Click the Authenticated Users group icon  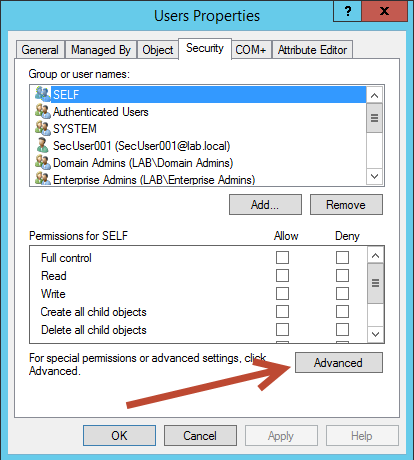pos(42,111)
